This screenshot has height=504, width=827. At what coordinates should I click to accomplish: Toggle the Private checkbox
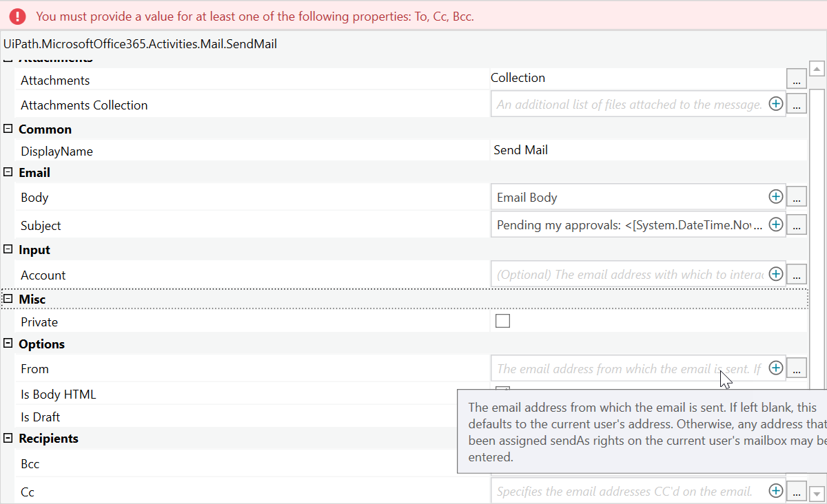click(503, 321)
